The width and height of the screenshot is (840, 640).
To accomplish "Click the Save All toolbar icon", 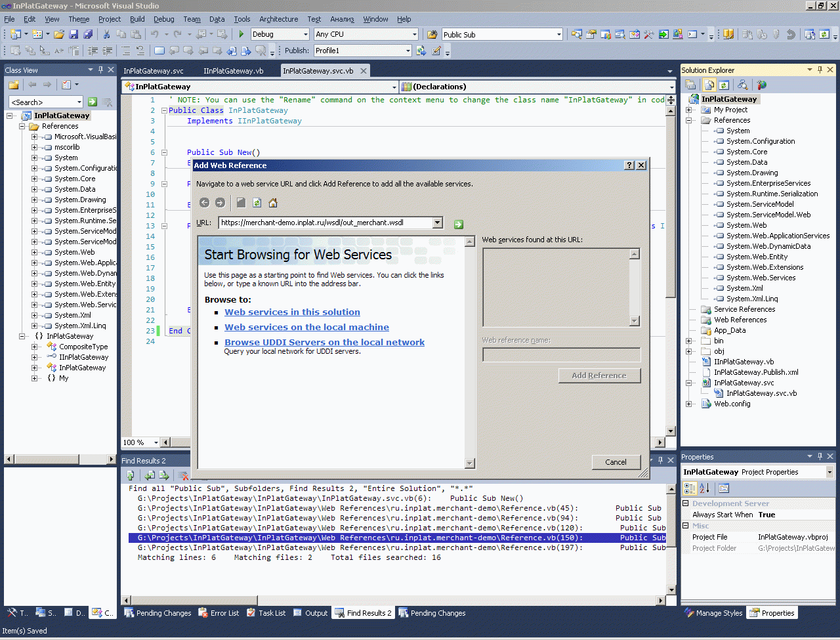I will click(87, 34).
